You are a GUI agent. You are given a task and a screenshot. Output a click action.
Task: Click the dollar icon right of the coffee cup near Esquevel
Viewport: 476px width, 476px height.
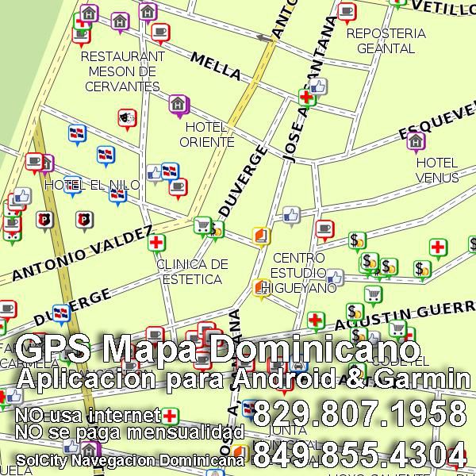(357, 241)
